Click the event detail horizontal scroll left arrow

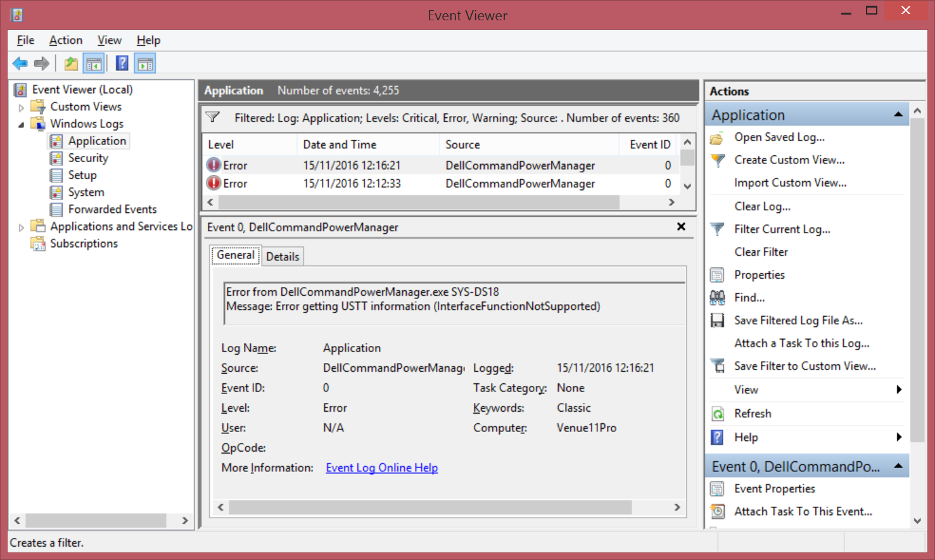coord(220,507)
